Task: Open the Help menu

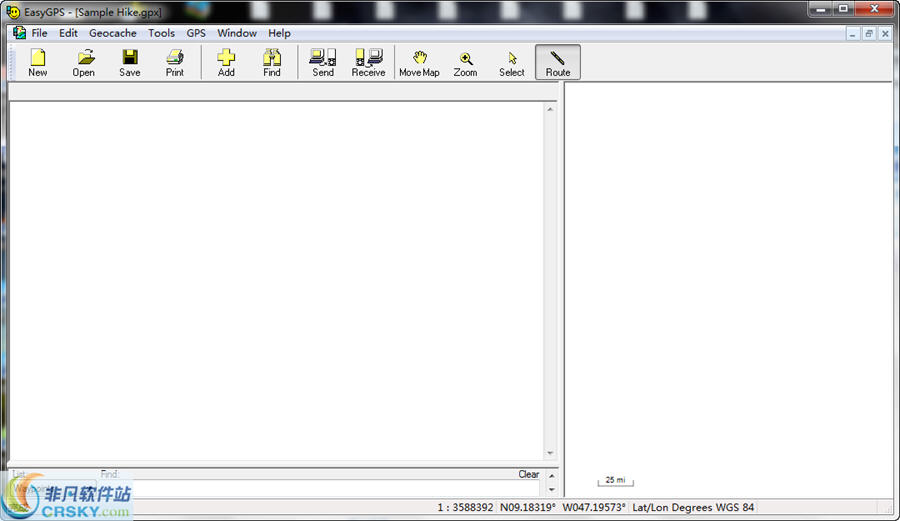Action: point(280,33)
